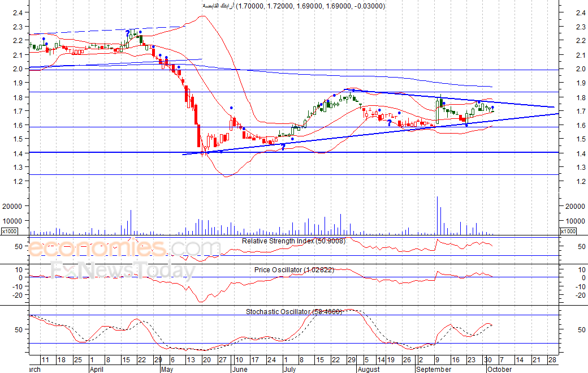Click date 9 in September on time axis
588x373 pixels.
[x=437, y=360]
